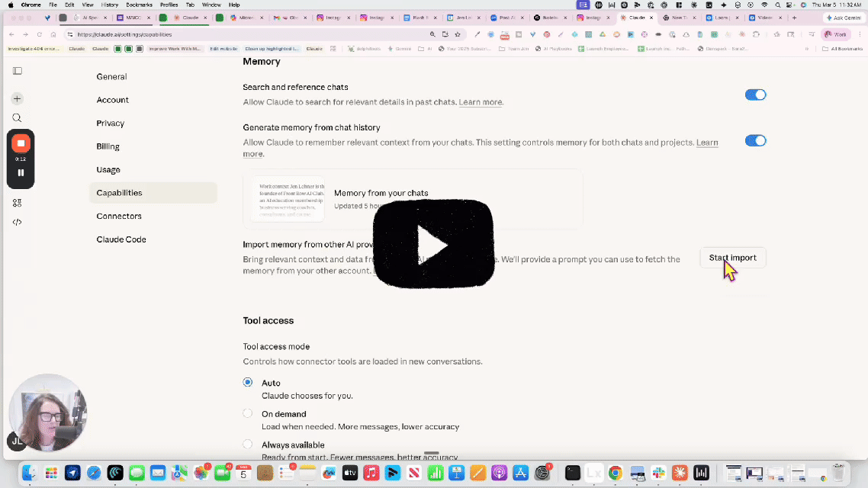Viewport: 868px width, 488px height.
Task: Click the code brackets icon in sidebar
Action: tap(17, 223)
